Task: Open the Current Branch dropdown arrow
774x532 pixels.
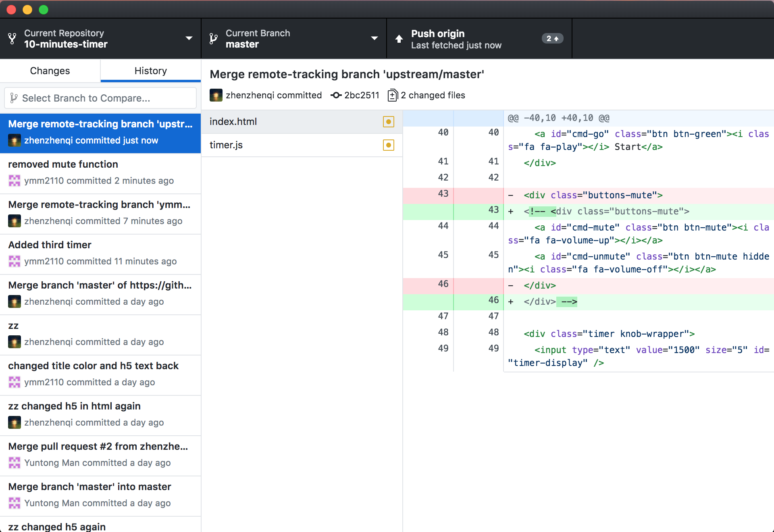Action: (374, 39)
